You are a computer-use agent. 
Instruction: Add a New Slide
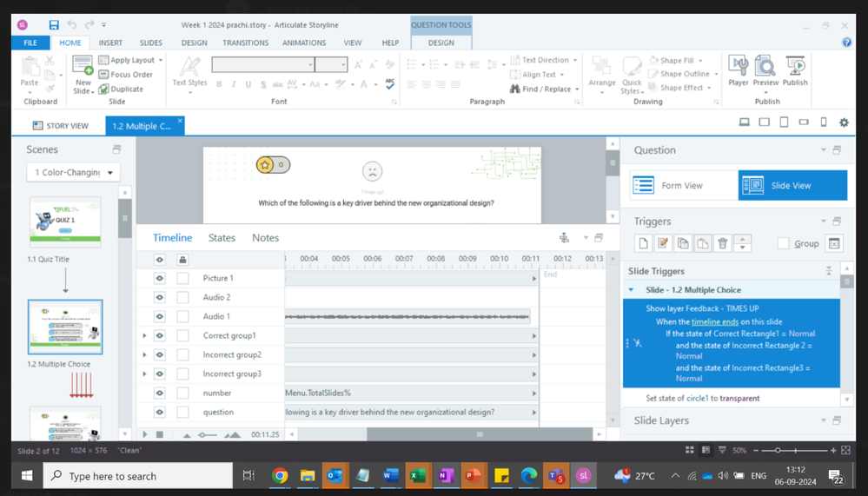[x=83, y=75]
